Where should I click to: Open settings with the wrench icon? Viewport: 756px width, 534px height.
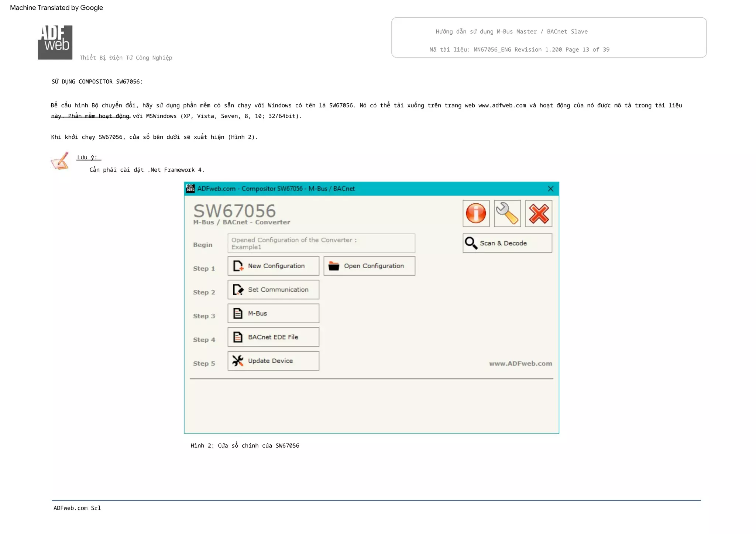pyautogui.click(x=507, y=213)
